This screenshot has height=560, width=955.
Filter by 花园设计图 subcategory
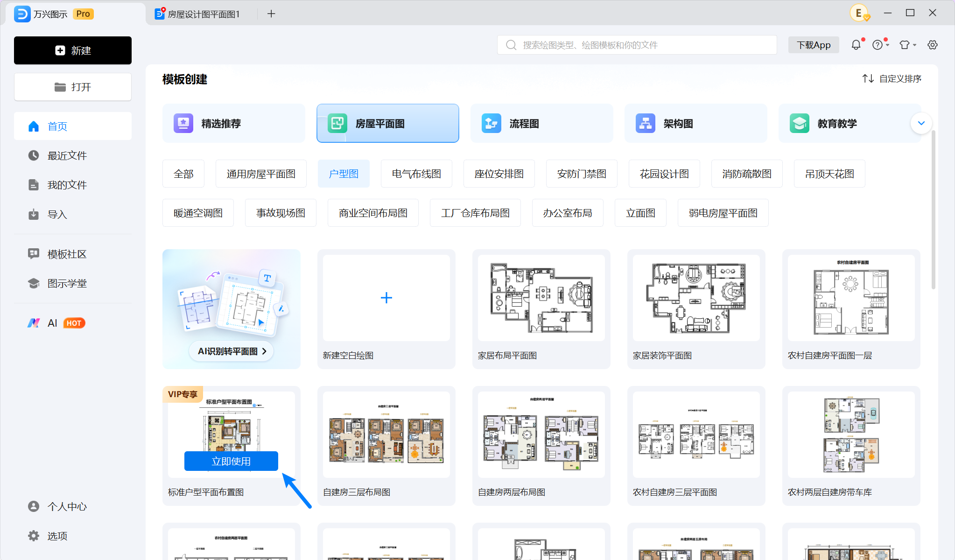(x=664, y=174)
